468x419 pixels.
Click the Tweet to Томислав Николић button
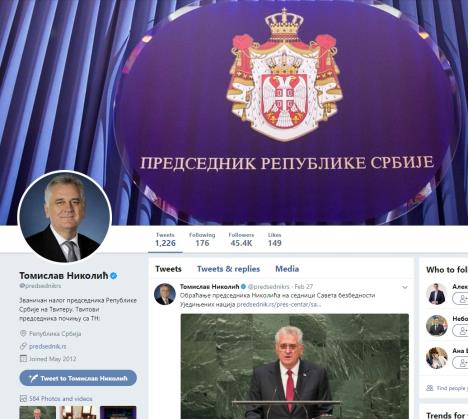(78, 378)
